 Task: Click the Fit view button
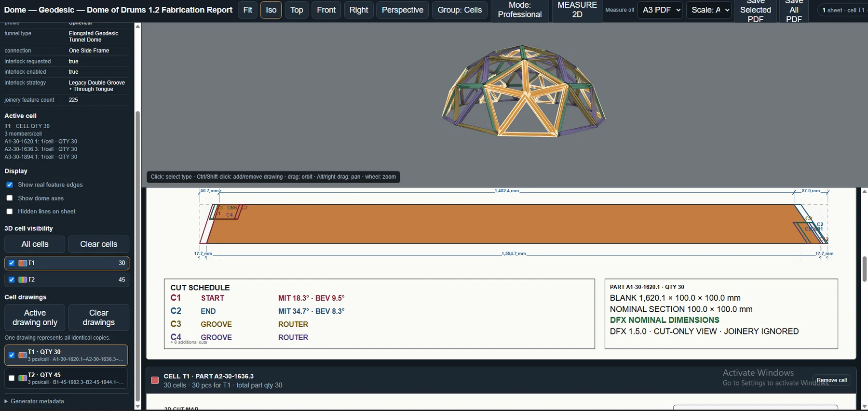tap(247, 10)
